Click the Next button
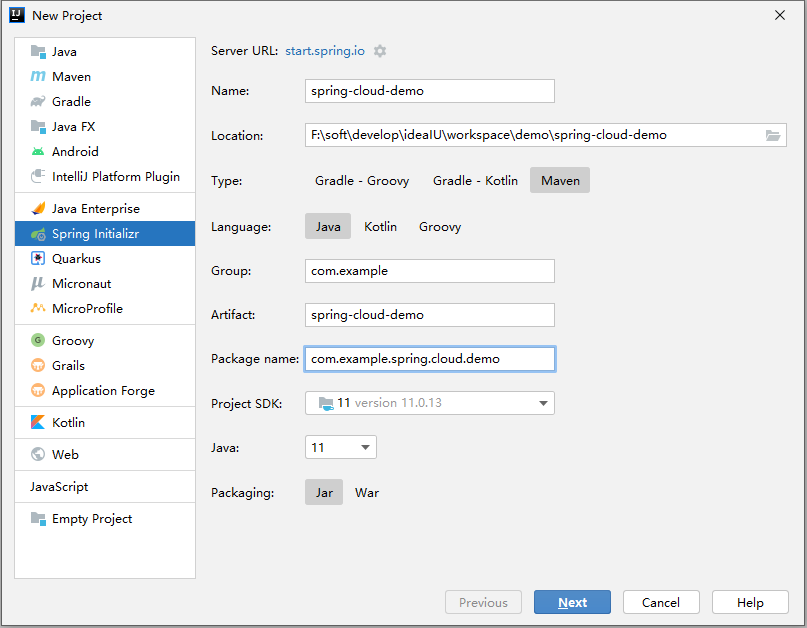Screen dimensions: 807x628 572,602
